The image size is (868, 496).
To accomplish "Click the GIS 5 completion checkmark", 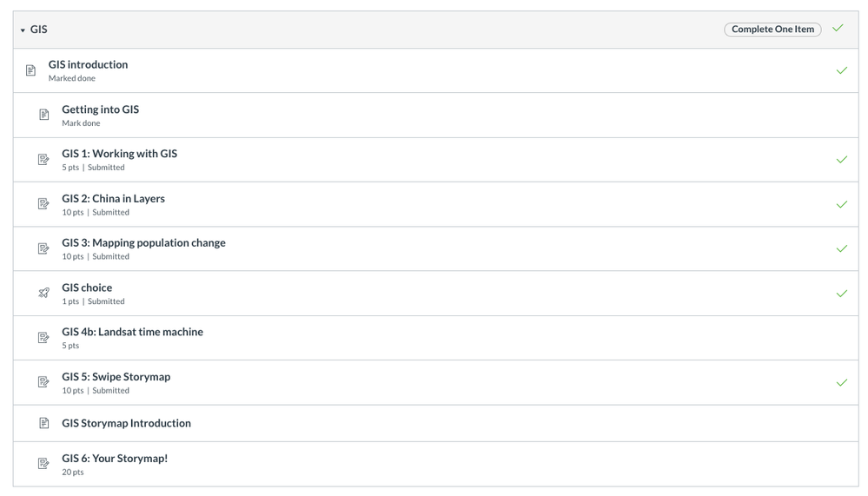I will [841, 382].
